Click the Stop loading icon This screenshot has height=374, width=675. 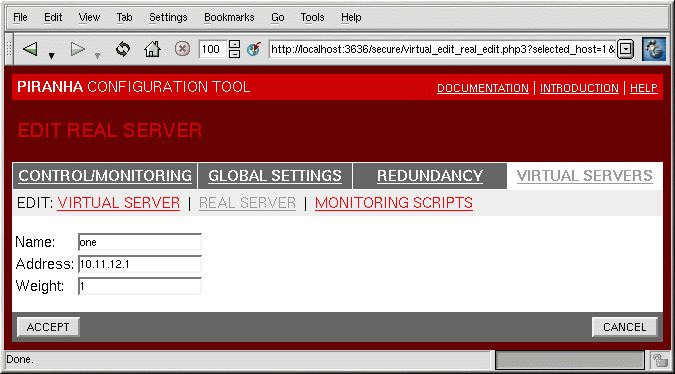pyautogui.click(x=183, y=49)
